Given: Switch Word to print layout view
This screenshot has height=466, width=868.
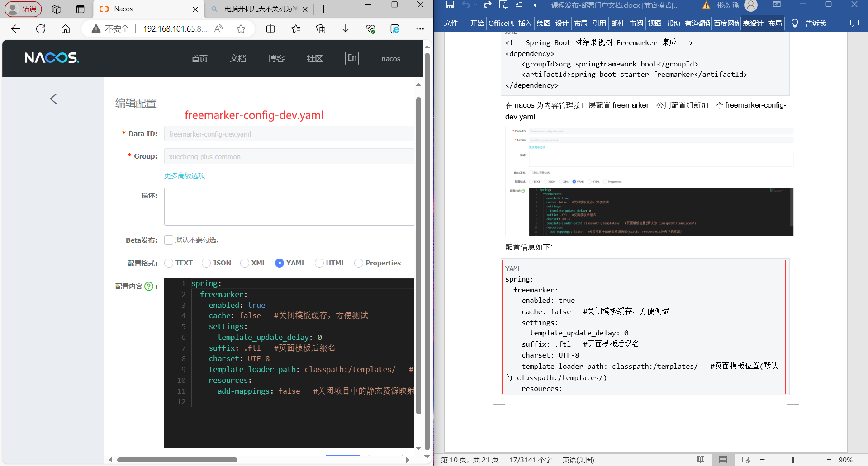Looking at the screenshot, I should pyautogui.click(x=723, y=460).
